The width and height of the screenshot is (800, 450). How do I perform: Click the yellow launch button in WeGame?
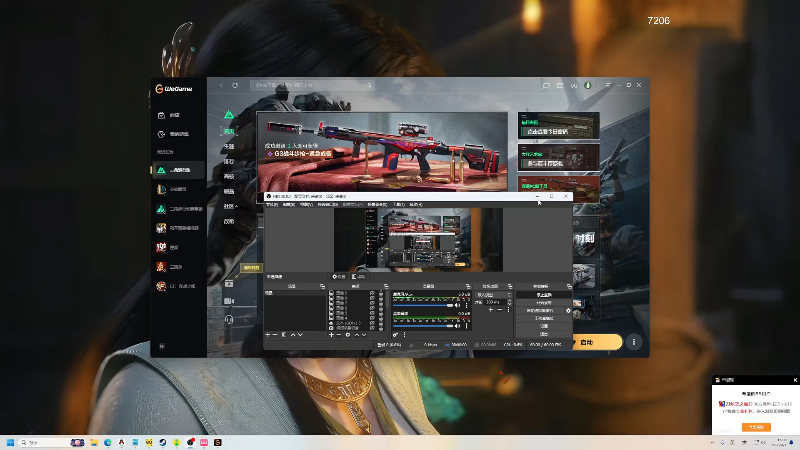(x=597, y=342)
